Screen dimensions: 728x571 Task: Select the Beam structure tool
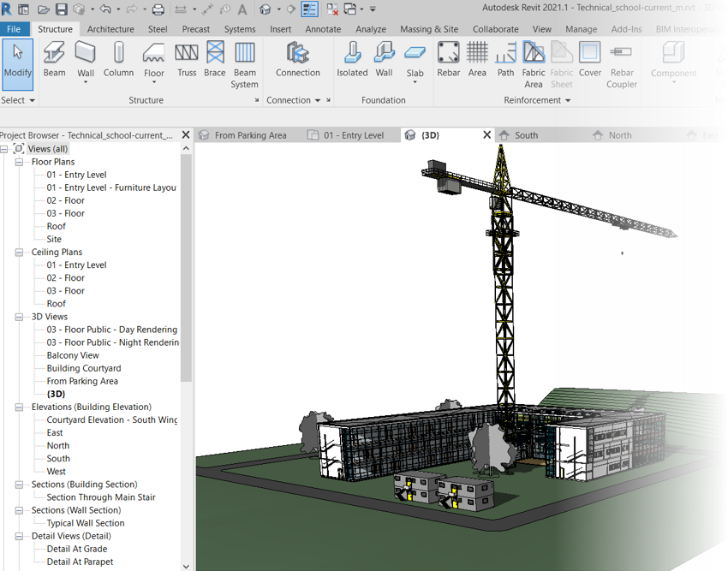point(54,61)
